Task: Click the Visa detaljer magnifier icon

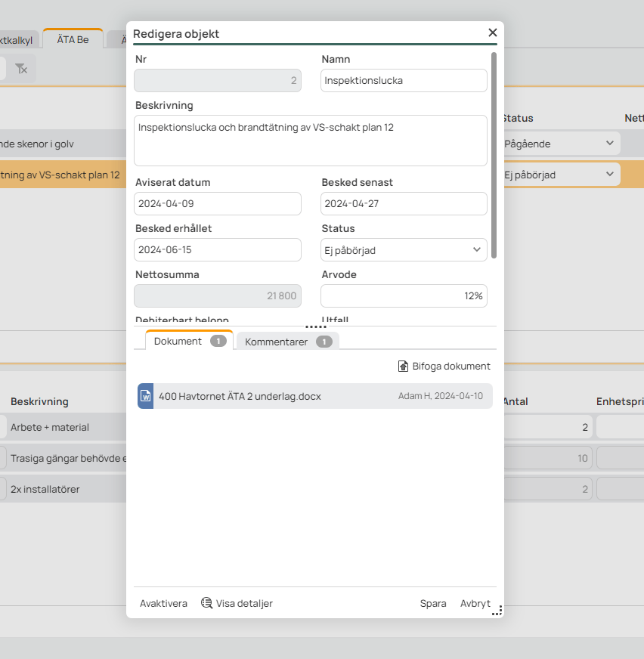Action: click(x=206, y=603)
